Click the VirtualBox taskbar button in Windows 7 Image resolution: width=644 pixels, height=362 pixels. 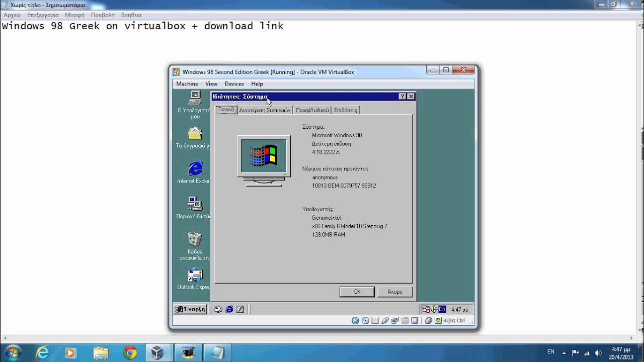158,352
